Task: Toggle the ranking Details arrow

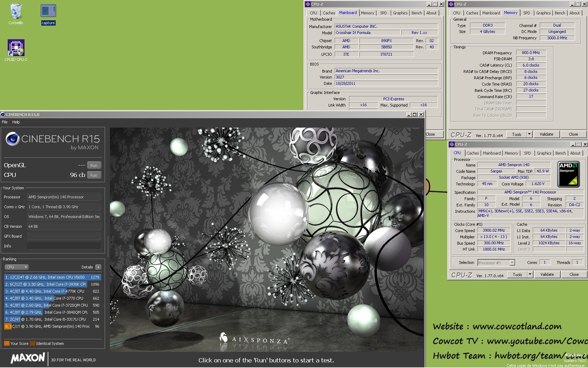Action: pos(98,267)
